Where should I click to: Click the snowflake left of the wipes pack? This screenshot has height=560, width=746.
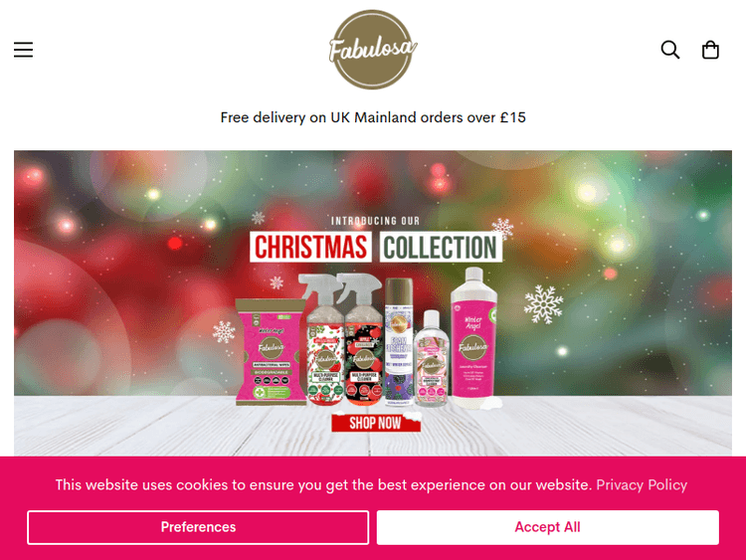[x=224, y=331]
